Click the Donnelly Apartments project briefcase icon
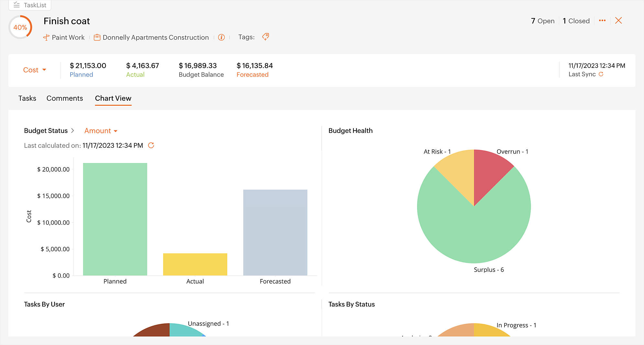Screen dimensions: 644x345 97,38
